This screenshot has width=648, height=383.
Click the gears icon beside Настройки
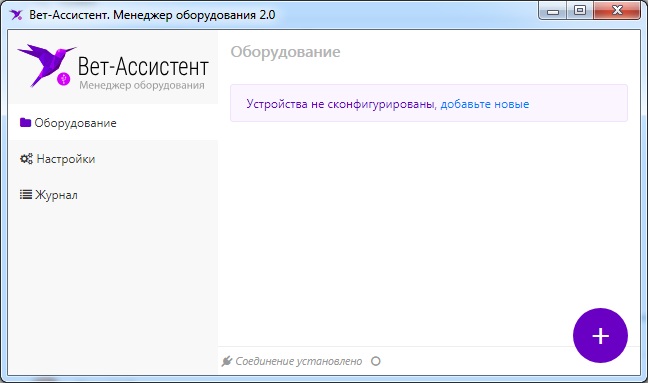point(26,159)
